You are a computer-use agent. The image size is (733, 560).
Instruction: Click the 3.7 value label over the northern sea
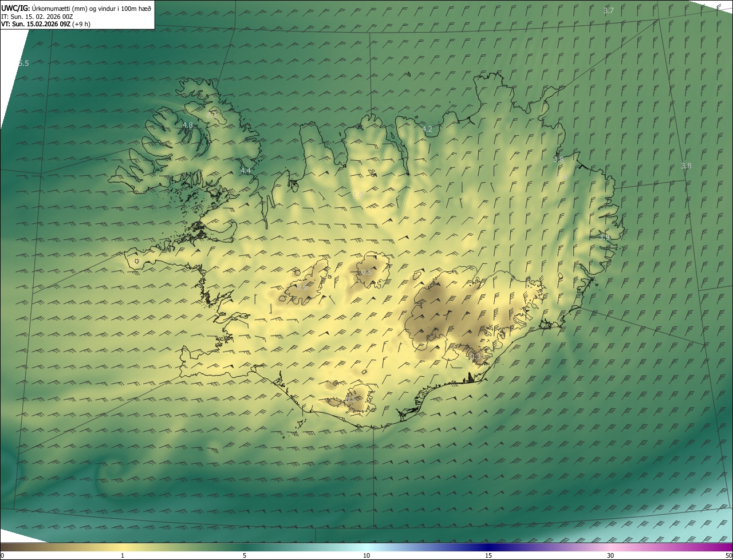click(609, 11)
